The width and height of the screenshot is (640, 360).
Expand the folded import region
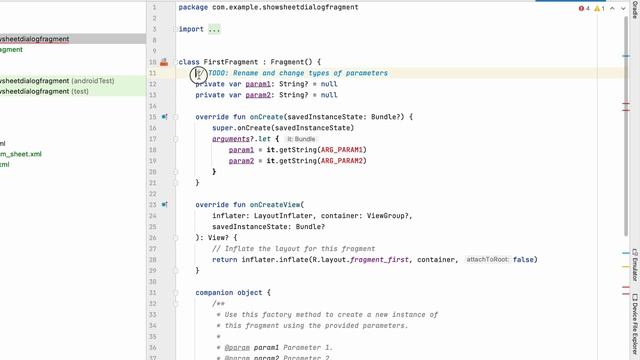[214, 29]
